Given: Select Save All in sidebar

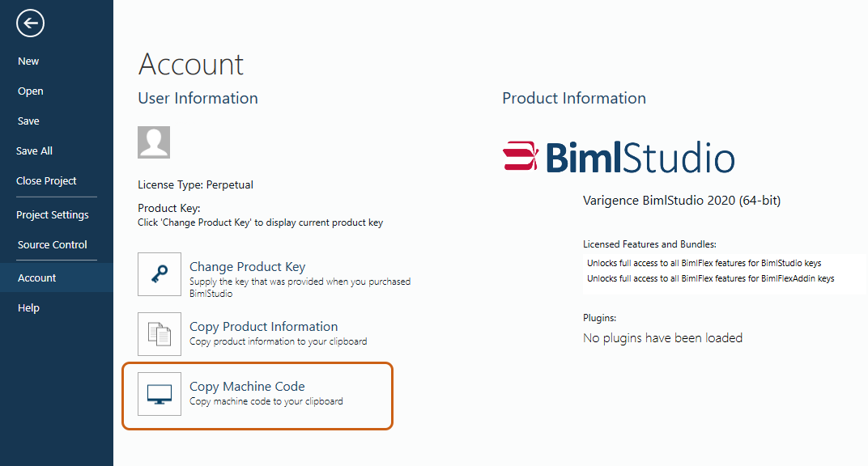Looking at the screenshot, I should pos(34,151).
